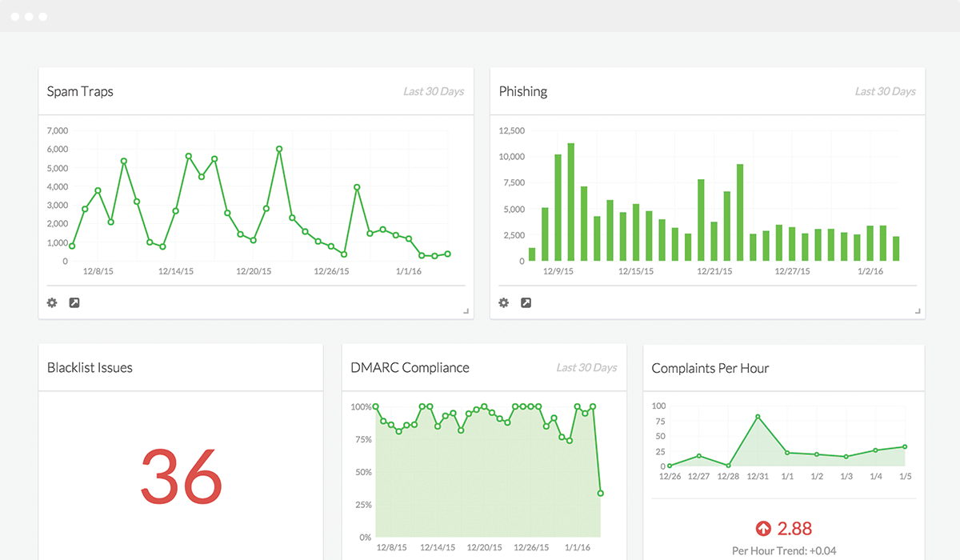Click Spam Traps expand chart icon
The image size is (960, 560).
click(x=74, y=303)
